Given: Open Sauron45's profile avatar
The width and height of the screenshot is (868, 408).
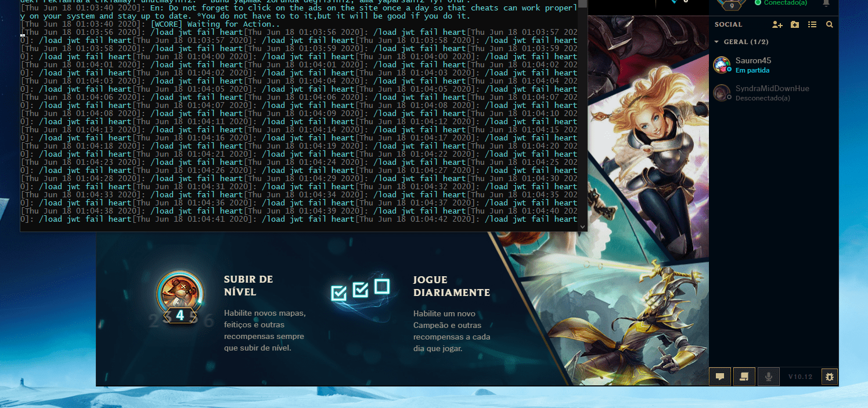Looking at the screenshot, I should click(x=722, y=65).
